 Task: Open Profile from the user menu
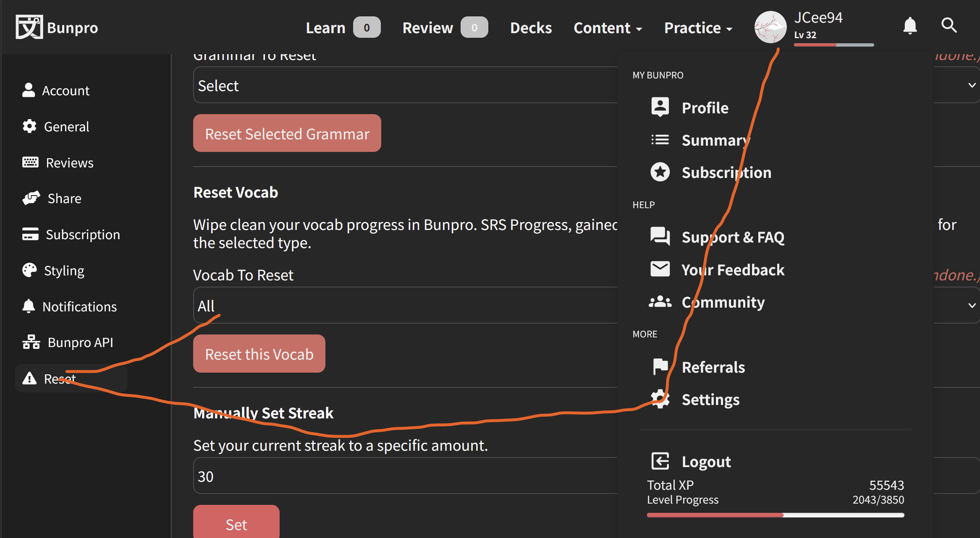705,108
